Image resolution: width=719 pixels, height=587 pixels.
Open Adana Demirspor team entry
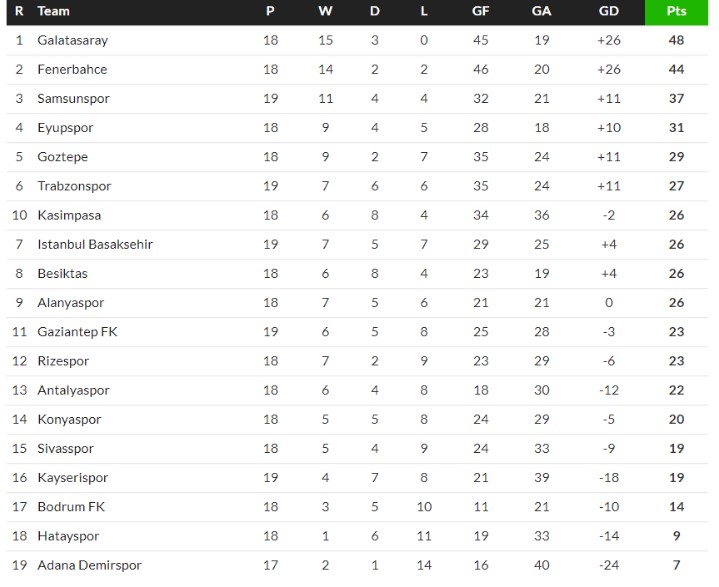pos(89,565)
